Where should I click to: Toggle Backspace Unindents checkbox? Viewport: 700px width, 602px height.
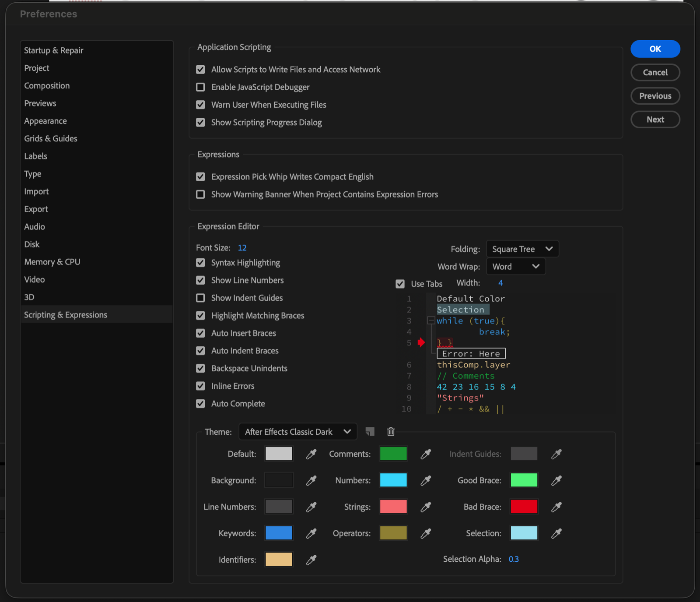(200, 368)
